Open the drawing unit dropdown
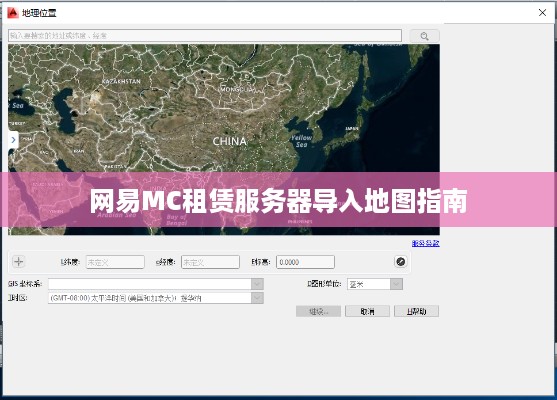The image size is (557, 400). coord(396,284)
